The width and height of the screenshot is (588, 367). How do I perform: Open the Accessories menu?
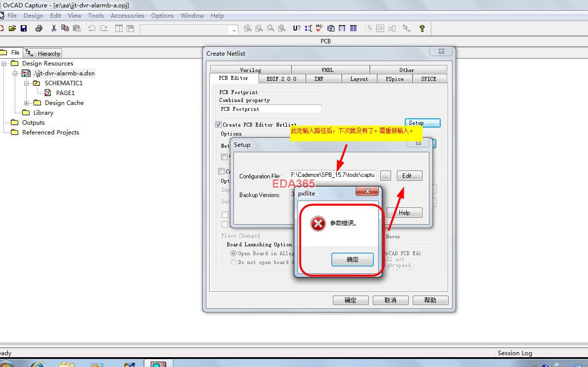click(128, 16)
